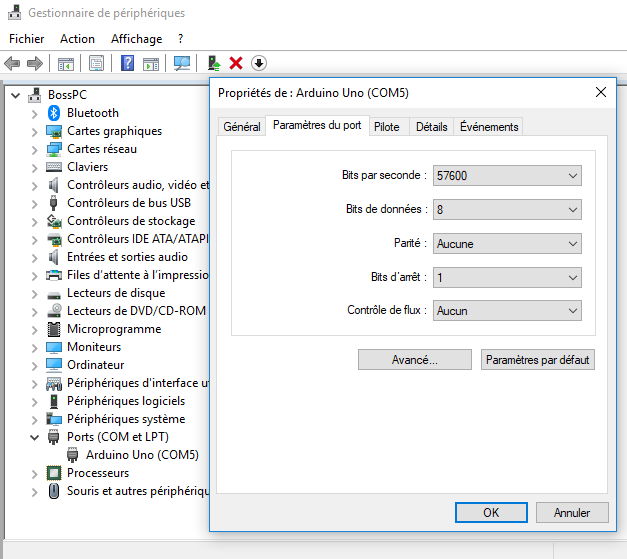
Task: Click the Claviers keyboard icon
Action: [54, 167]
